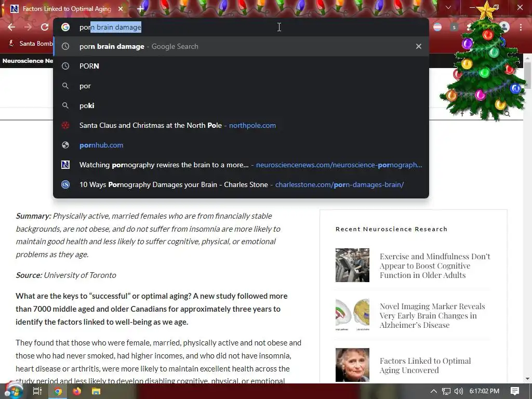Click the "Source: University of Toronto" text
This screenshot has height=399, width=532.
[x=66, y=275]
